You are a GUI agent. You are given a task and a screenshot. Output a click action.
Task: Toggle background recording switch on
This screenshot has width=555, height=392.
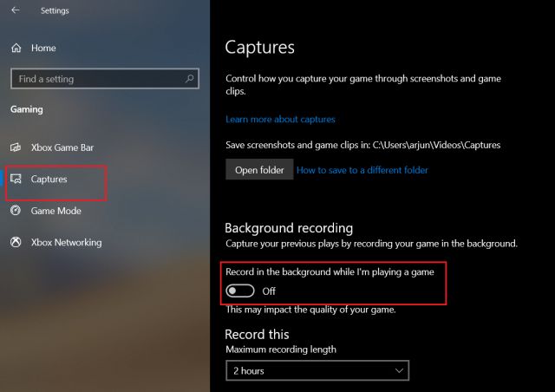click(x=240, y=291)
